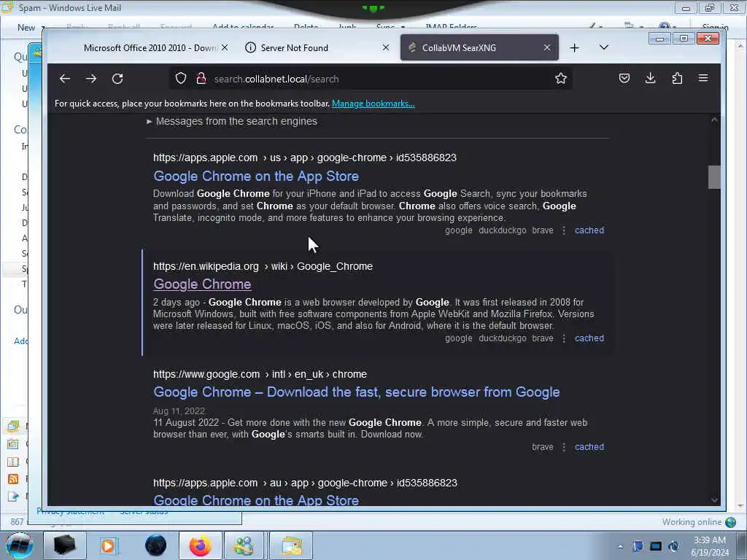Screen dimensions: 747x560
Task: Open the Feeds icon in Live Mail sidebar
Action: [13, 479]
